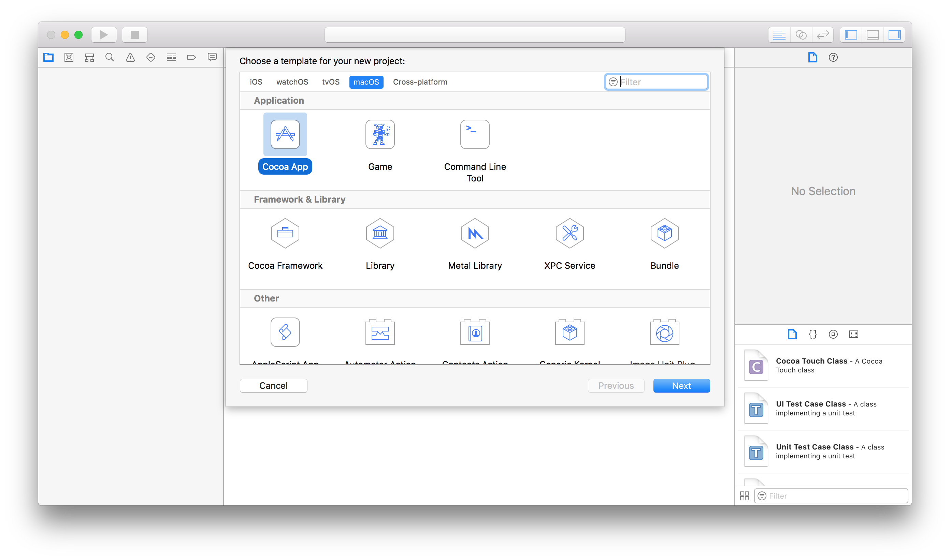Select the Automator Action template icon

pyautogui.click(x=380, y=332)
